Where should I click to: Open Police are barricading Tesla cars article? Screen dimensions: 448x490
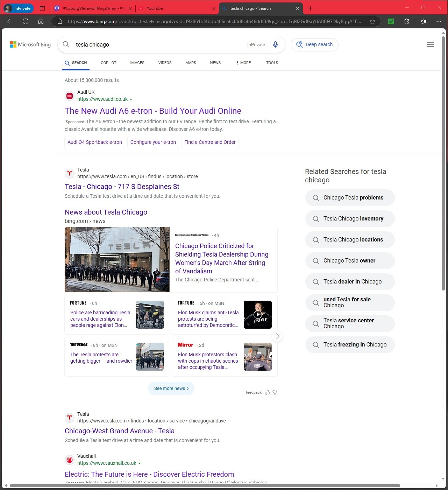point(100,319)
